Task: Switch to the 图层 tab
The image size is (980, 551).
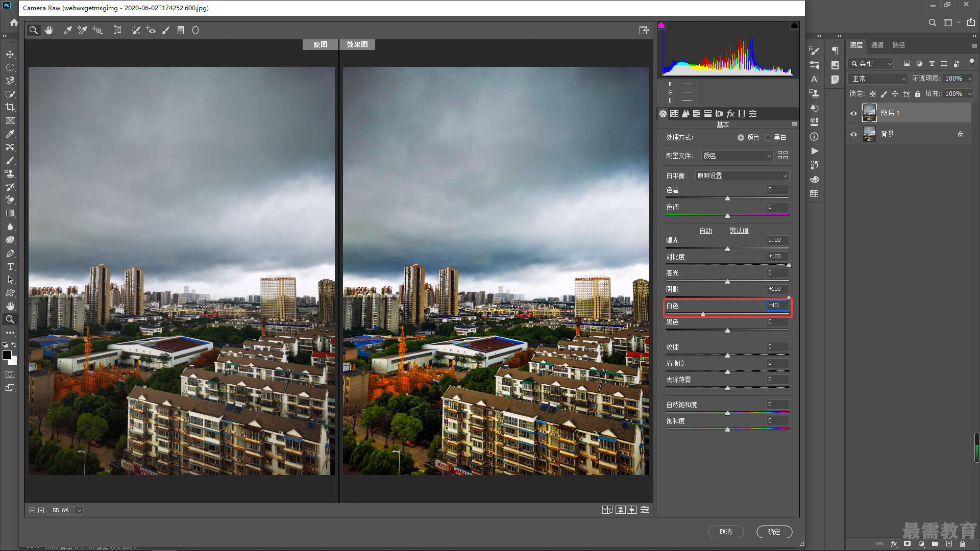Action: click(x=856, y=45)
